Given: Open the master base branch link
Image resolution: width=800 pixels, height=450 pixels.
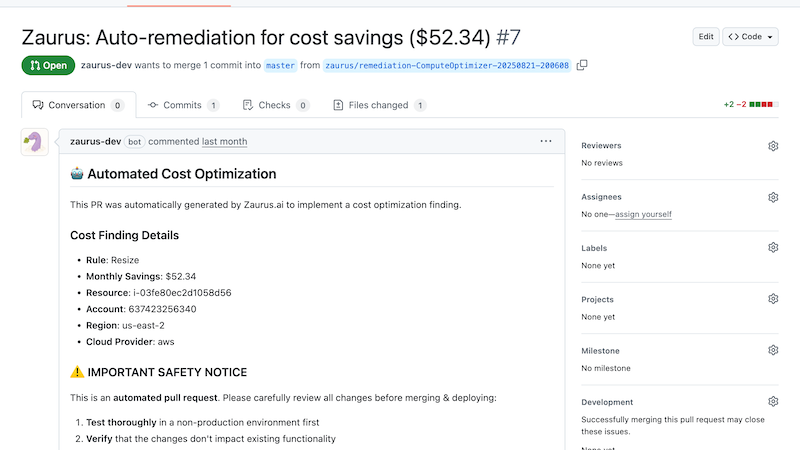Looking at the screenshot, I should [x=280, y=65].
